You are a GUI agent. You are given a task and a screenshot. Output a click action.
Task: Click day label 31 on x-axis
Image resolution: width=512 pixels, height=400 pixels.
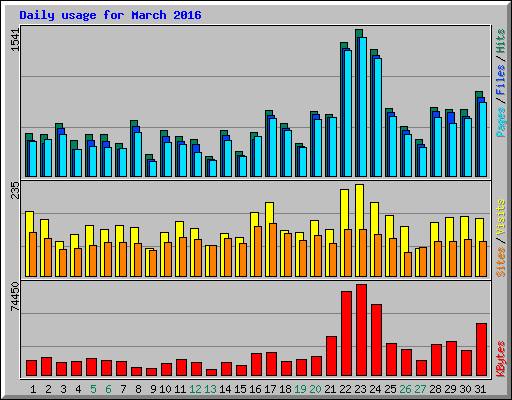[480, 389]
